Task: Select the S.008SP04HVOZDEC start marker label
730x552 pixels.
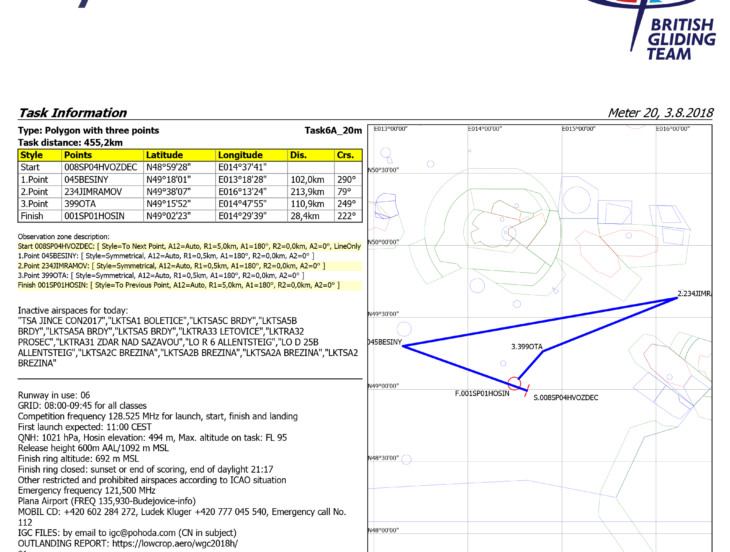Action: point(565,398)
